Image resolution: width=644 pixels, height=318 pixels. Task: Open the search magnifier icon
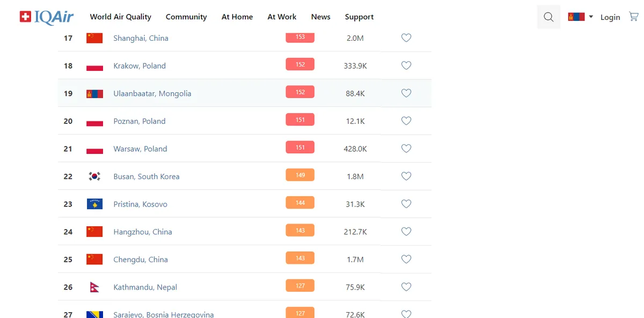pos(548,17)
